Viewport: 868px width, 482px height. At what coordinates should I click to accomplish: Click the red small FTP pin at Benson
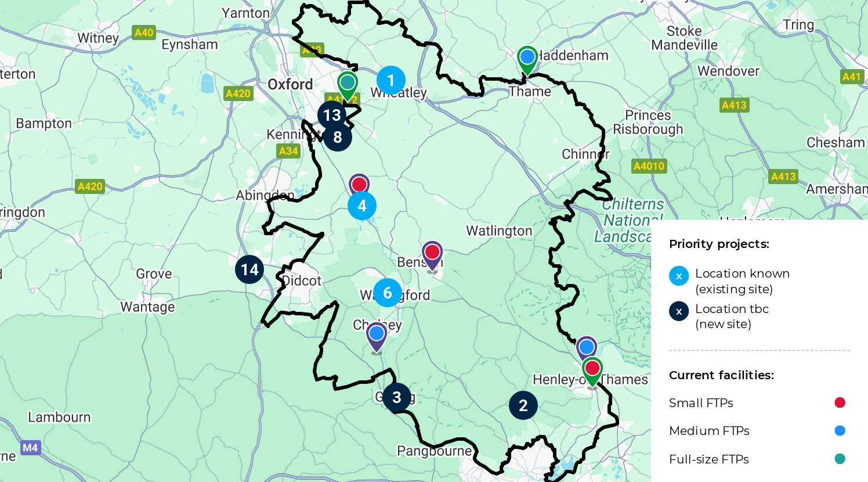tap(432, 256)
